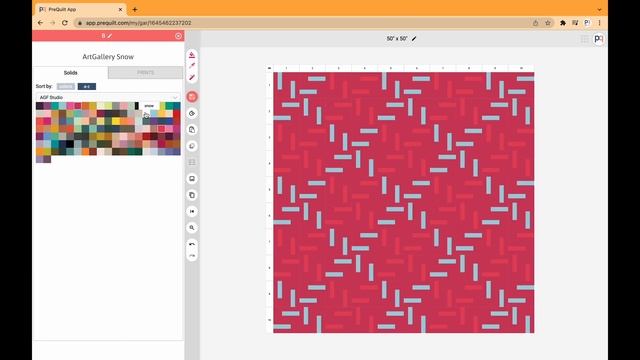640x360 pixels.
Task: Click the paste document toolbar icon
Action: [192, 129]
